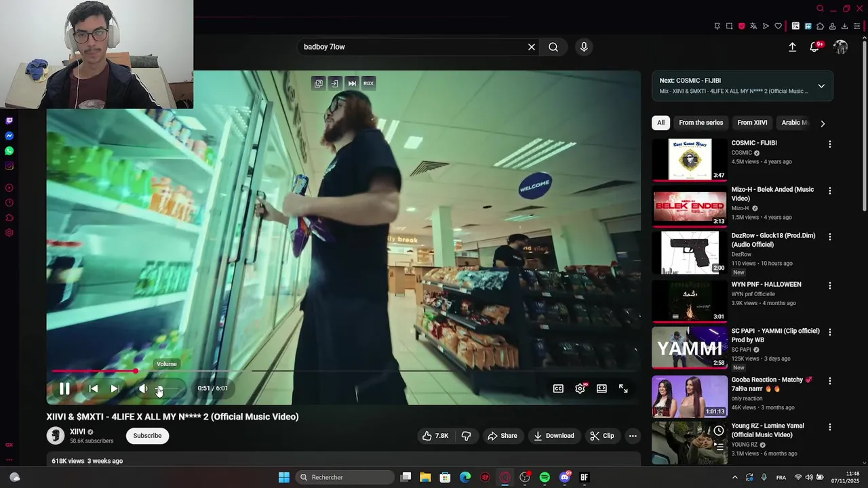Open the upload/create button
The width and height of the screenshot is (868, 488).
point(792,47)
